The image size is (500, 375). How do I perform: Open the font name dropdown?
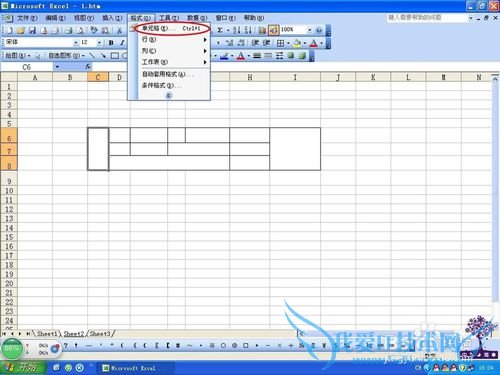coord(76,43)
